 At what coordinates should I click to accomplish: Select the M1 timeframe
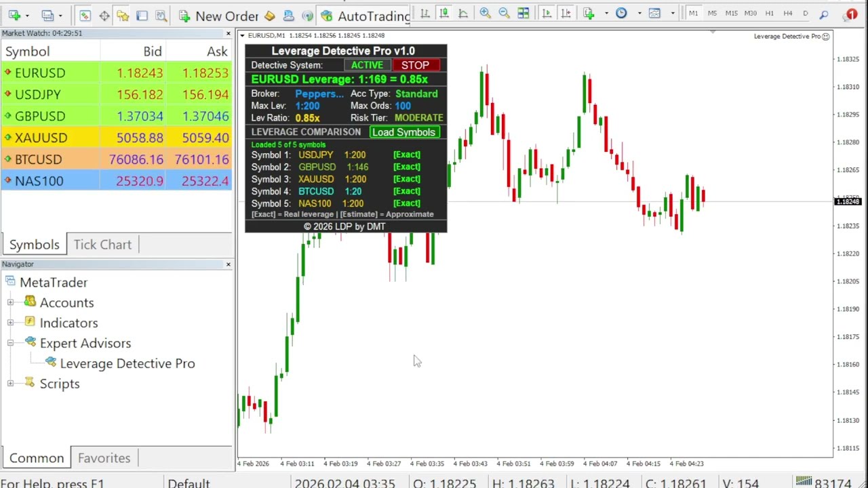tap(693, 14)
